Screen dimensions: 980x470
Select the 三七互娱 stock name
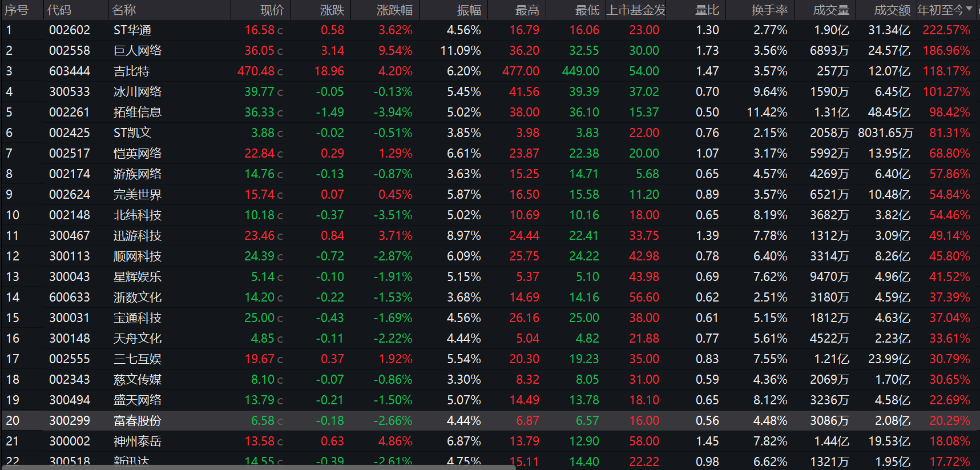(138, 359)
